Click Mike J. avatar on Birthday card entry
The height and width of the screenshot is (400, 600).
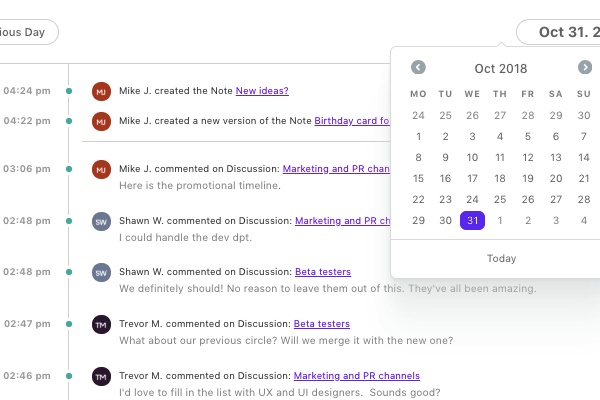101,121
